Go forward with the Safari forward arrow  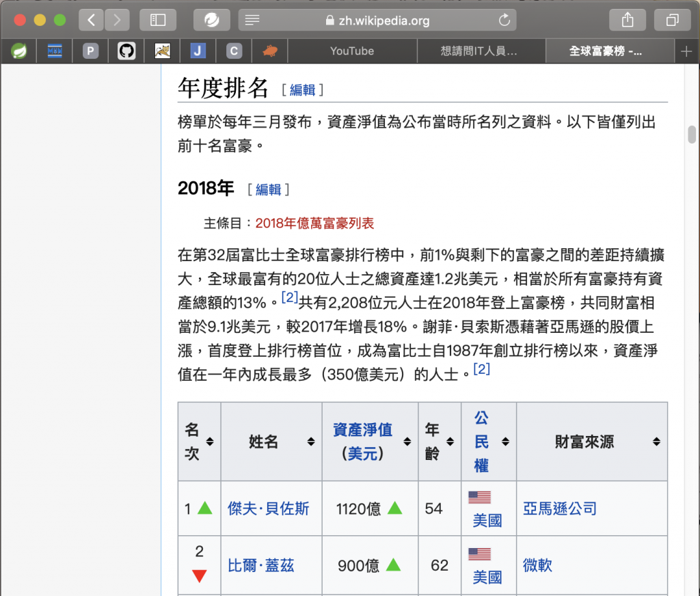click(x=117, y=20)
